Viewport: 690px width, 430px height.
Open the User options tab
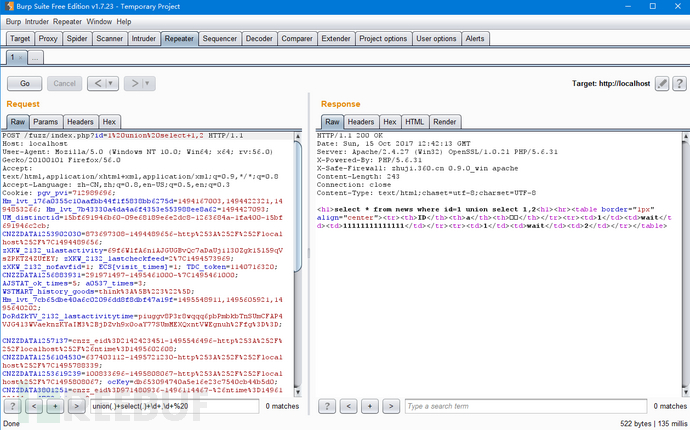(x=436, y=38)
